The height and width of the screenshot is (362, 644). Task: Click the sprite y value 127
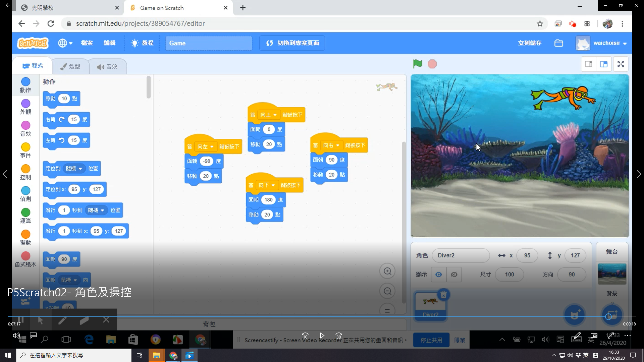pos(575,255)
